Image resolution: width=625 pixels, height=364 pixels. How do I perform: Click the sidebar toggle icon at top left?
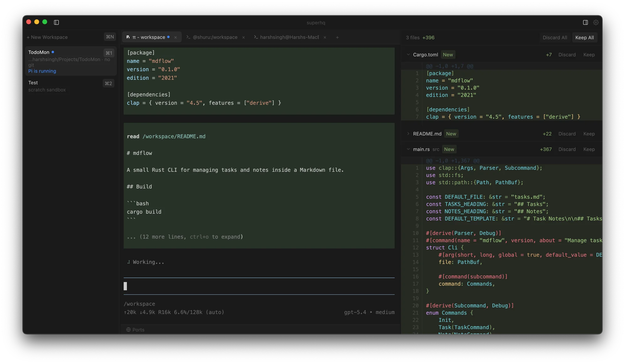pos(57,22)
